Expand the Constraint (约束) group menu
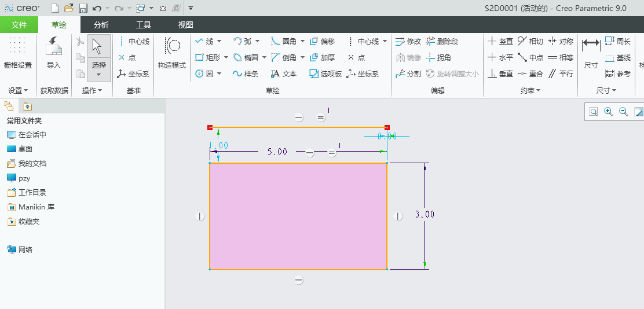This screenshot has width=644, height=309. (x=530, y=90)
